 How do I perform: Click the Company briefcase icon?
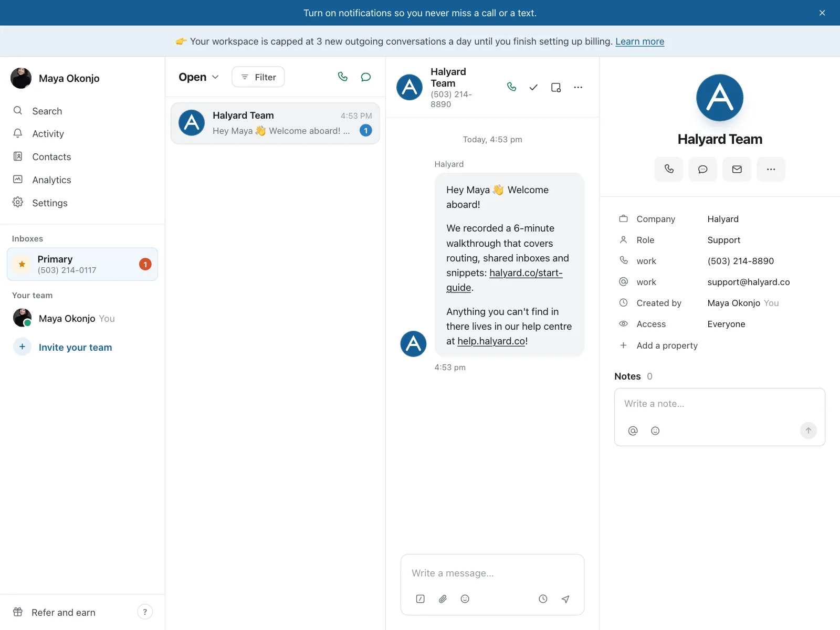point(624,219)
